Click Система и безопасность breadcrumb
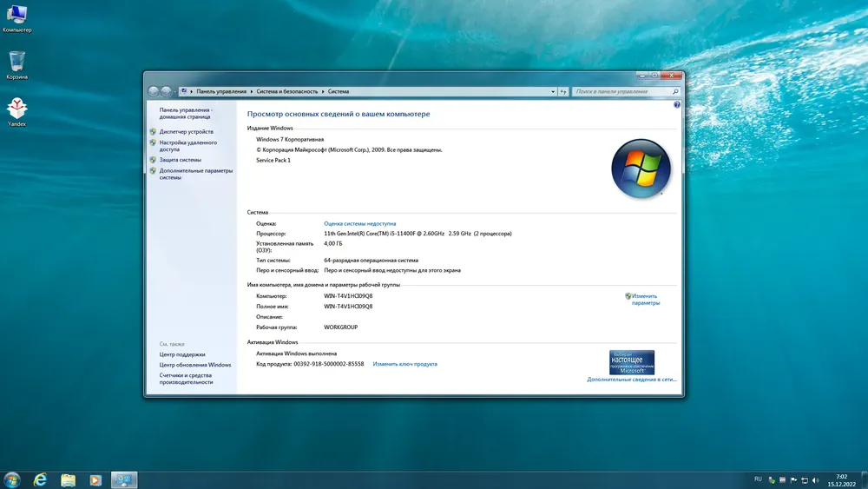 [286, 91]
